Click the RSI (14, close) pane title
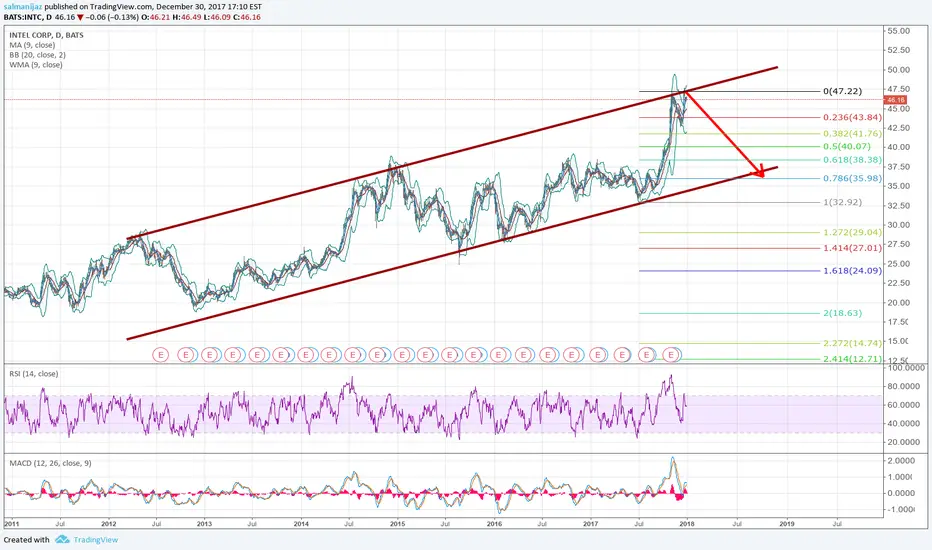This screenshot has height=550, width=932. pyautogui.click(x=33, y=374)
